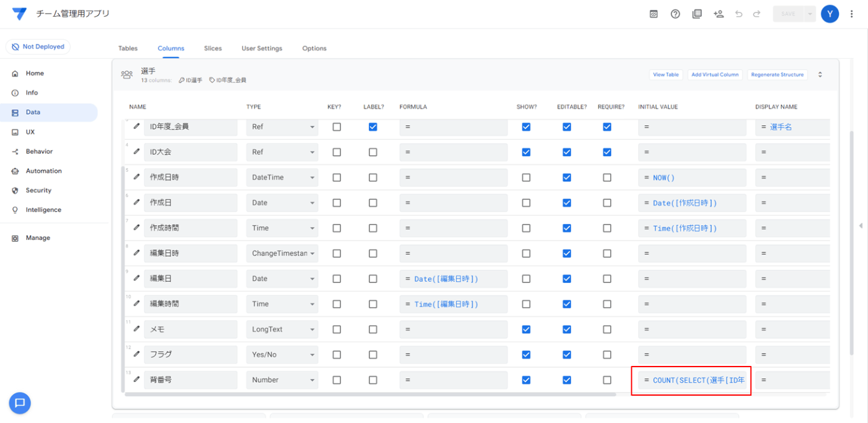Click the SAVE button
The image size is (868, 423).
coord(789,14)
